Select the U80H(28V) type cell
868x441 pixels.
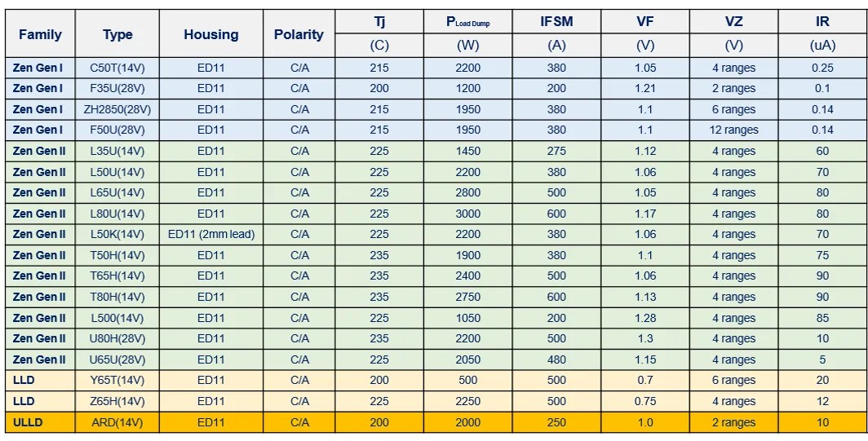coord(117,338)
